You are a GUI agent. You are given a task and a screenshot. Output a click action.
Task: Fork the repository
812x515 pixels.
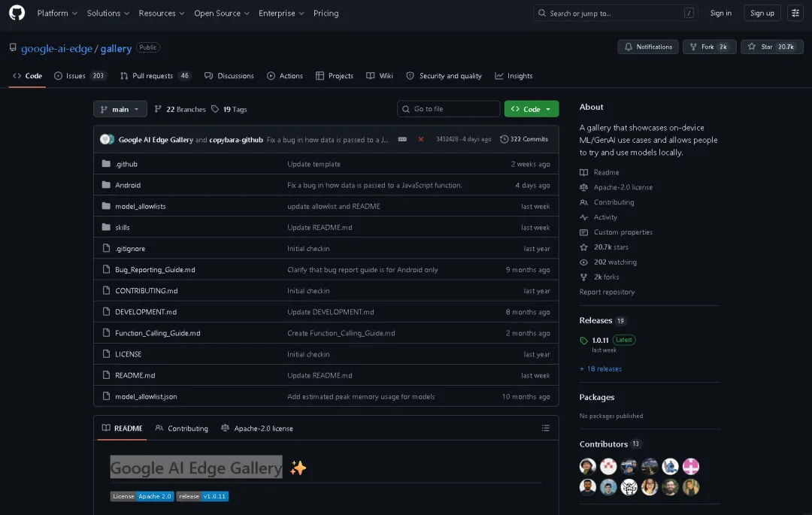[709, 47]
